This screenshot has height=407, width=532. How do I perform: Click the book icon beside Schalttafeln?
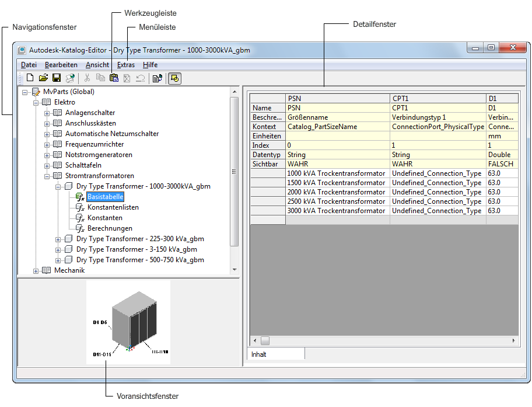click(x=57, y=165)
